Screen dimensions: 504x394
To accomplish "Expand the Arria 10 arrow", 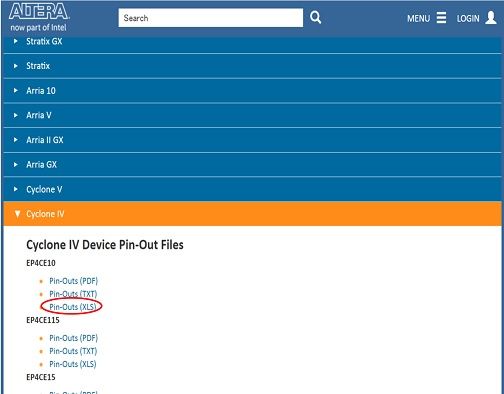I will click(16, 91).
